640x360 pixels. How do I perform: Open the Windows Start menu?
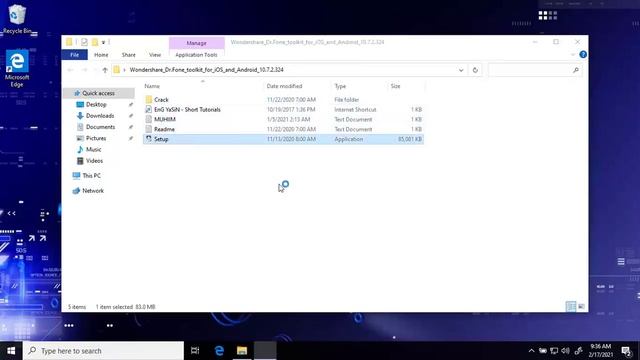pyautogui.click(x=11, y=351)
